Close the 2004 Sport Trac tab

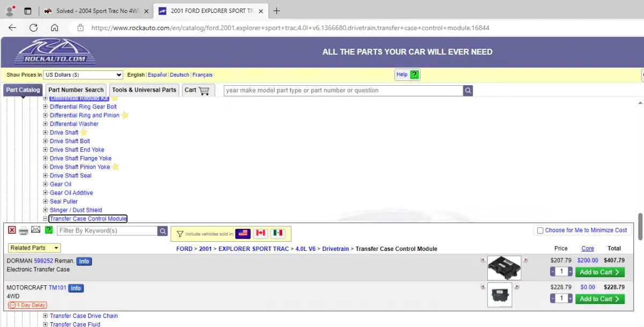tap(147, 11)
